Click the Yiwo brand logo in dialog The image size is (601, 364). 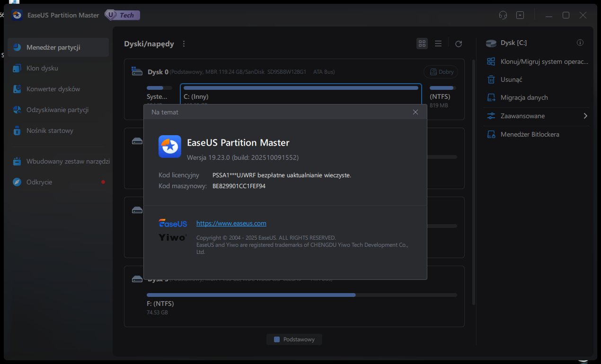point(173,237)
